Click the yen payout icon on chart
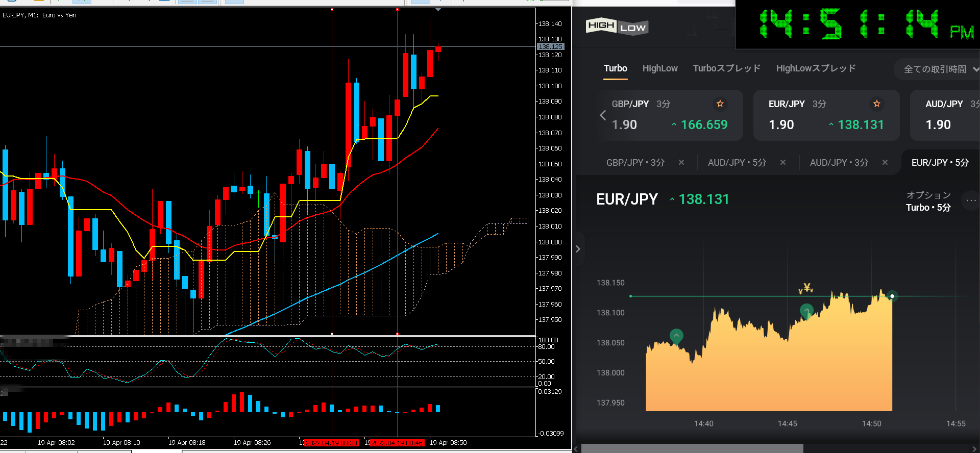The image size is (980, 453). coord(806,288)
